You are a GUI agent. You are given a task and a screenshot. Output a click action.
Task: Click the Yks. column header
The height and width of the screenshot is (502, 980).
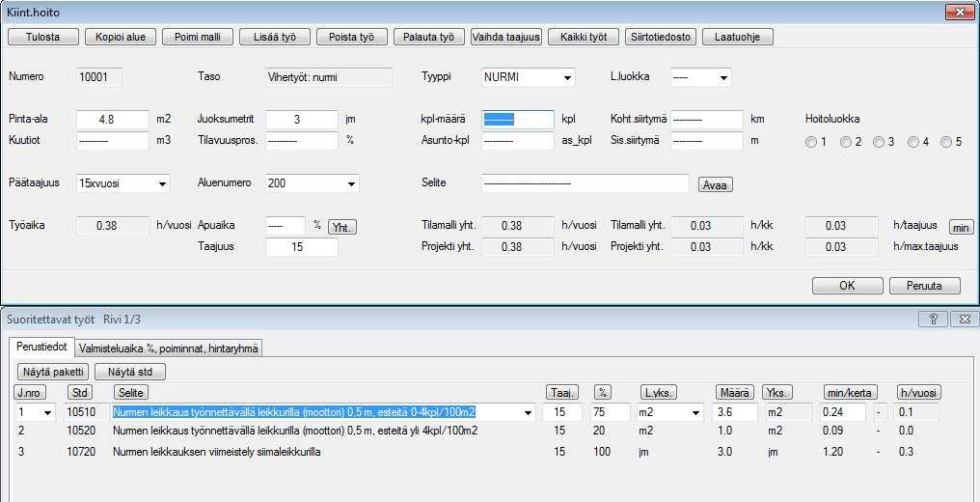(777, 393)
